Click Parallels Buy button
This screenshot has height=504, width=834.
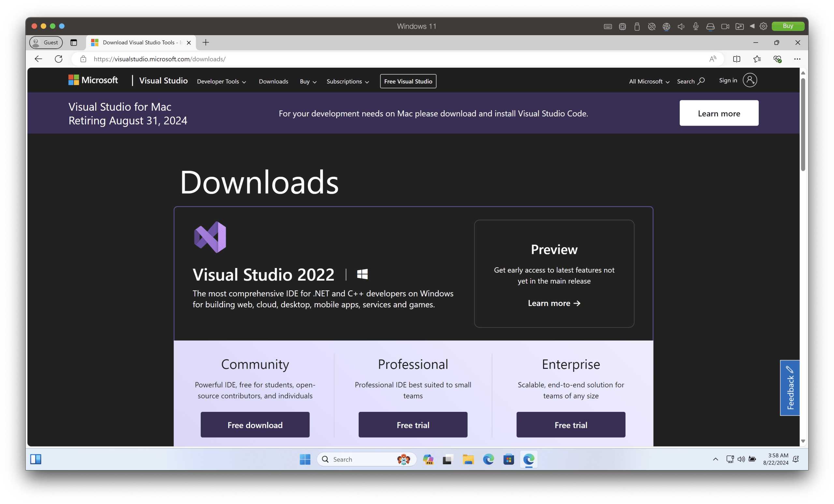tap(788, 26)
